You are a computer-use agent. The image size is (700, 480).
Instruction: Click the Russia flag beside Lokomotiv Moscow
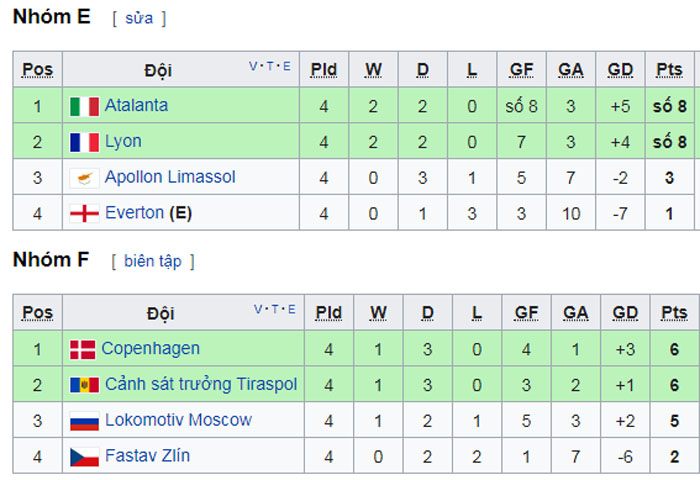click(84, 421)
